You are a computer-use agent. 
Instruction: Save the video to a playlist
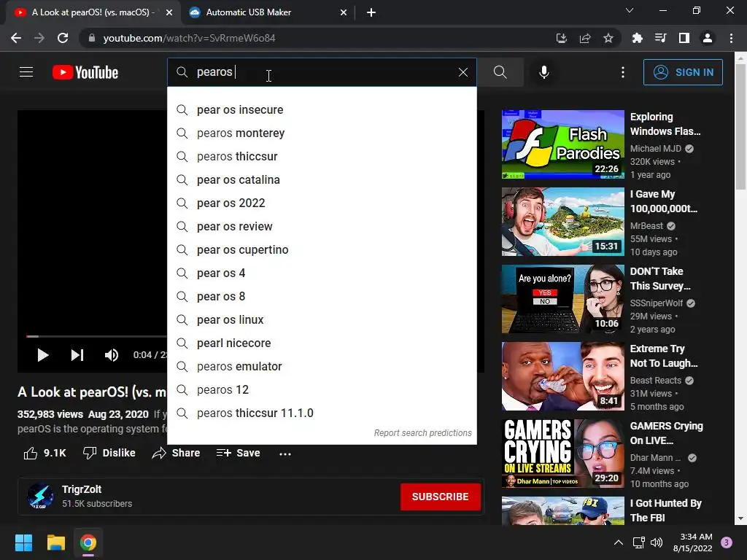(x=239, y=453)
